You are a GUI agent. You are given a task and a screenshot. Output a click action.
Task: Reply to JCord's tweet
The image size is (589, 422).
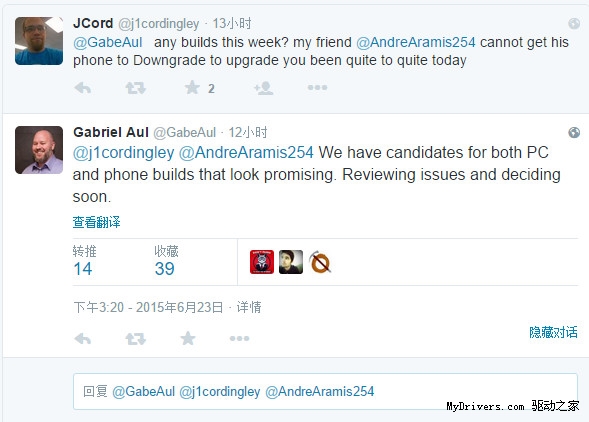coord(83,88)
